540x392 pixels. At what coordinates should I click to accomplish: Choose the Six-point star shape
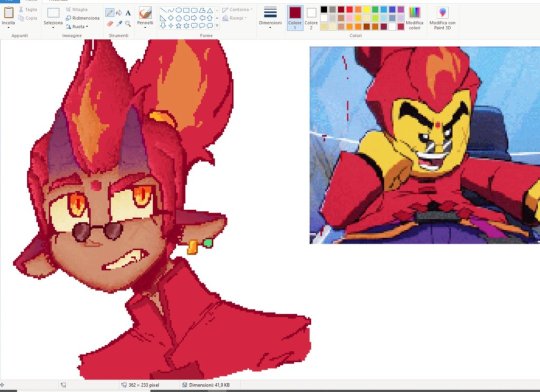[186, 25]
